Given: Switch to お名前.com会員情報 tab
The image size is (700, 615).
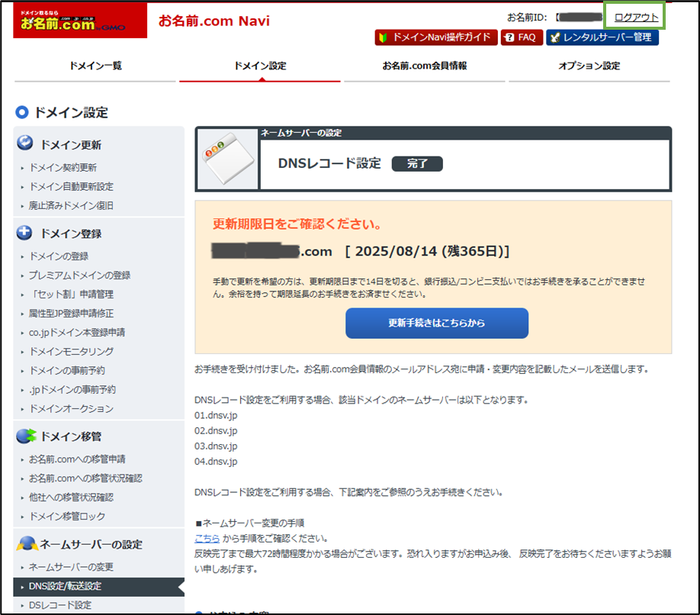Looking at the screenshot, I should click(x=425, y=66).
